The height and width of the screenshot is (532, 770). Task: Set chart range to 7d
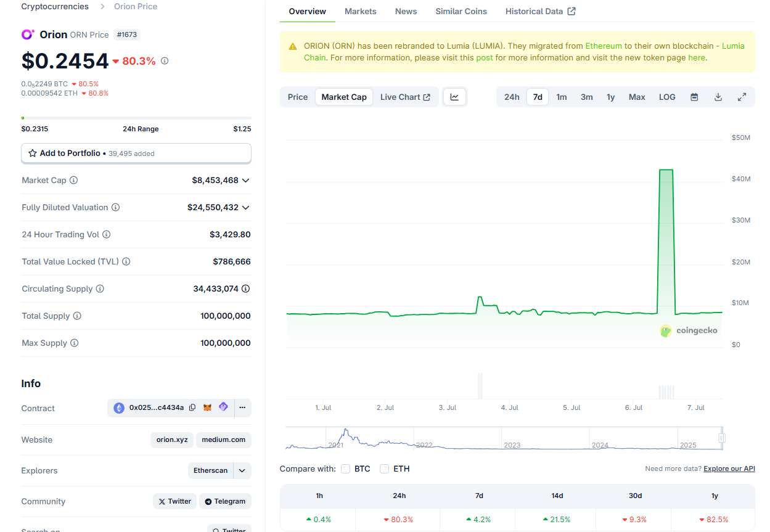(538, 97)
